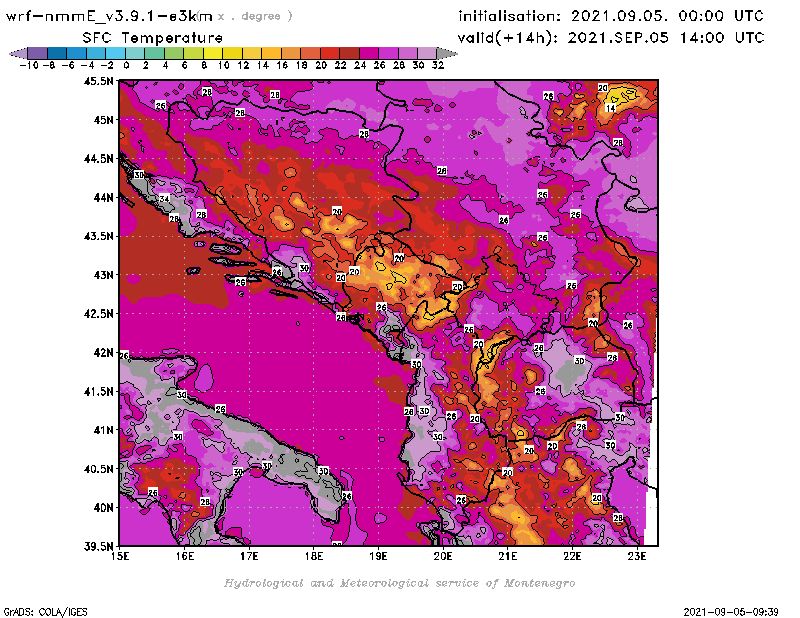Click the '0' legend scale number

pos(126,66)
